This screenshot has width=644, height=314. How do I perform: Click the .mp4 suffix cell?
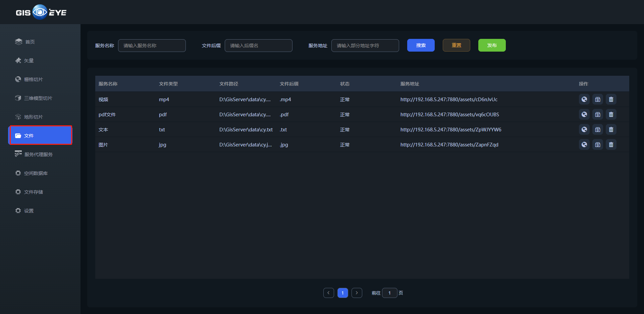(285, 100)
